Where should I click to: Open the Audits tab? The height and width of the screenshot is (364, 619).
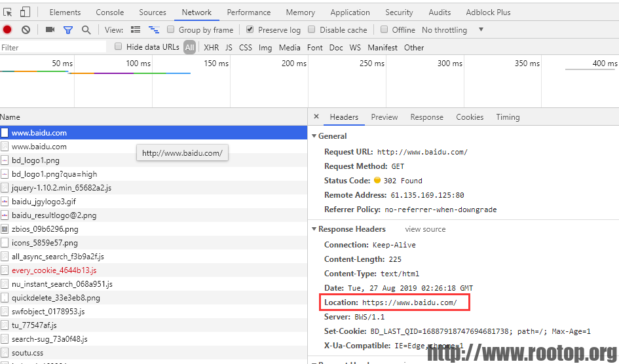pos(440,12)
